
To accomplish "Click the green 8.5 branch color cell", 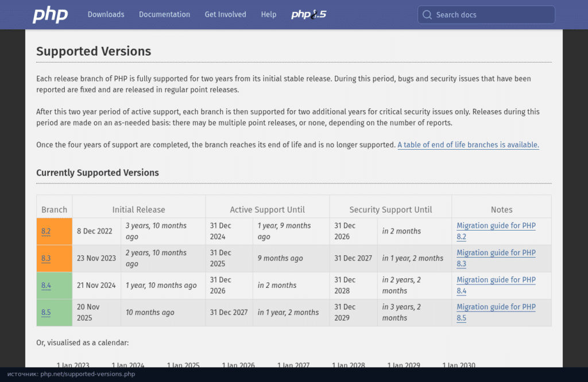I will [x=55, y=313].
